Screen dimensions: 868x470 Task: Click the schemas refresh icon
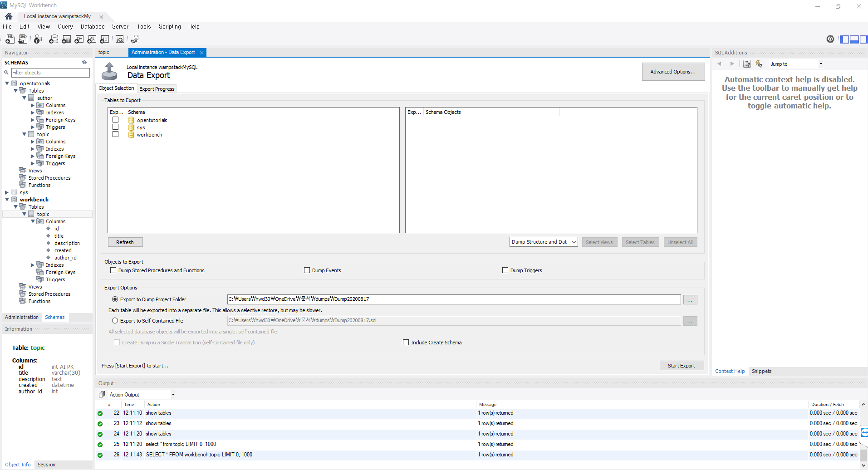click(x=84, y=62)
